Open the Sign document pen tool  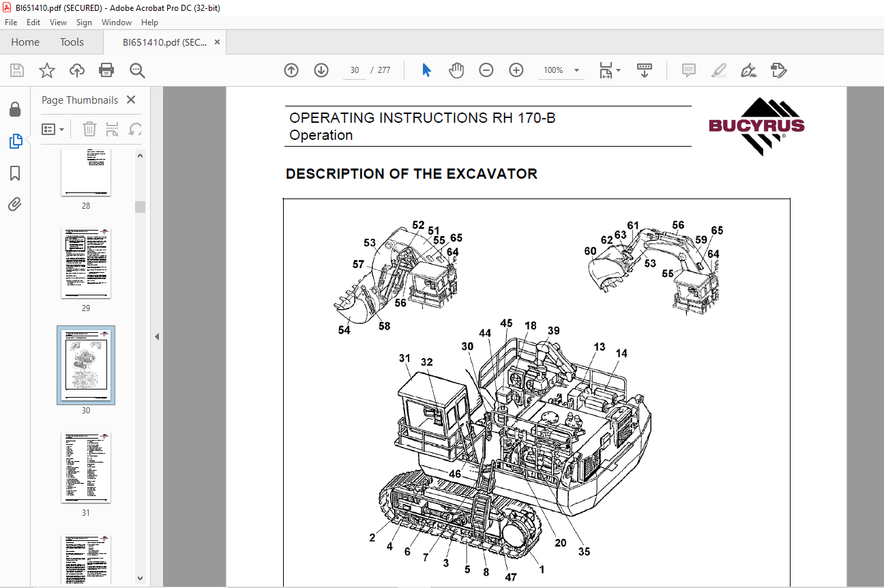(749, 70)
